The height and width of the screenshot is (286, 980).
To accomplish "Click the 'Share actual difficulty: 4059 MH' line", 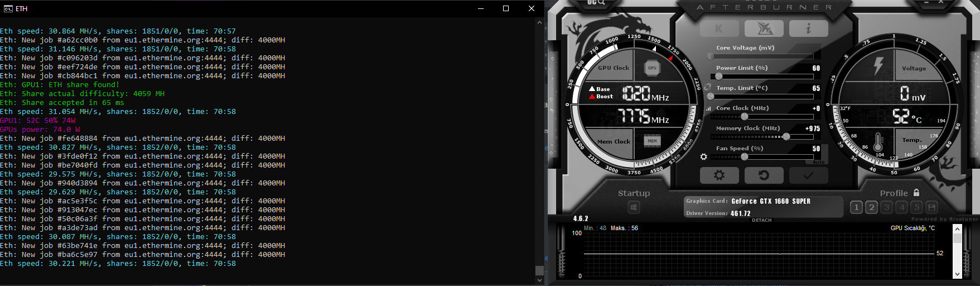I will [82, 94].
